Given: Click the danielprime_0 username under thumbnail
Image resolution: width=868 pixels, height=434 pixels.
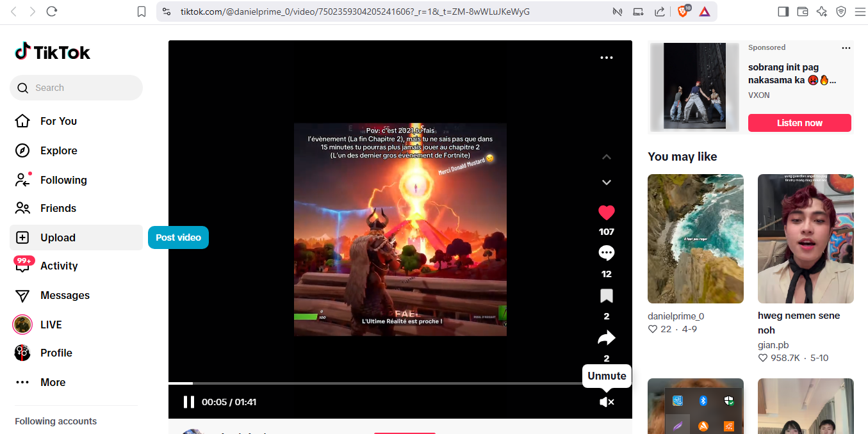Looking at the screenshot, I should click(x=676, y=316).
